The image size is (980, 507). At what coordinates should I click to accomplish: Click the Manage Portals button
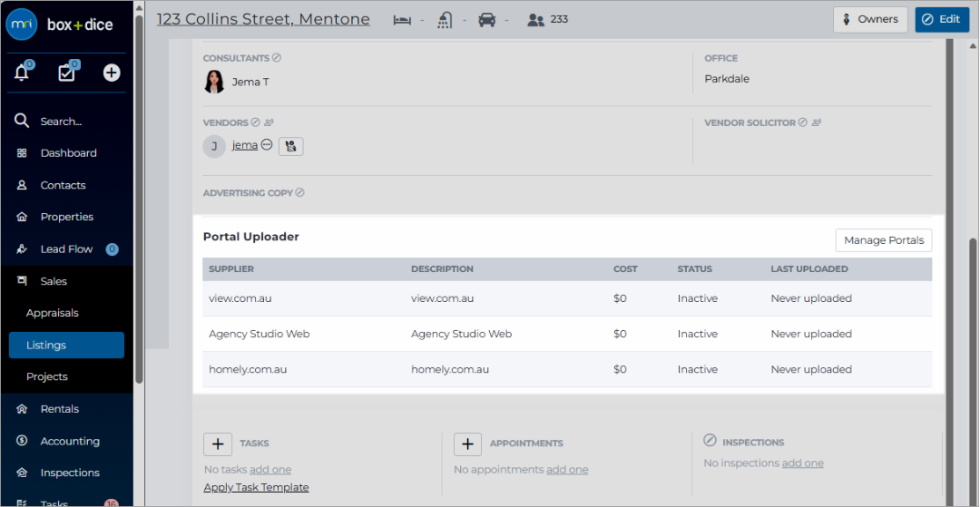(x=884, y=240)
